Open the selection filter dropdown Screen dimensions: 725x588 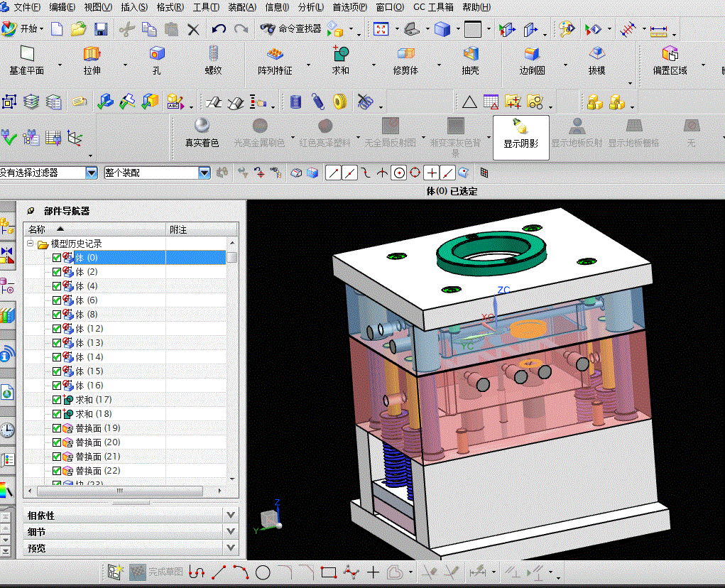92,173
